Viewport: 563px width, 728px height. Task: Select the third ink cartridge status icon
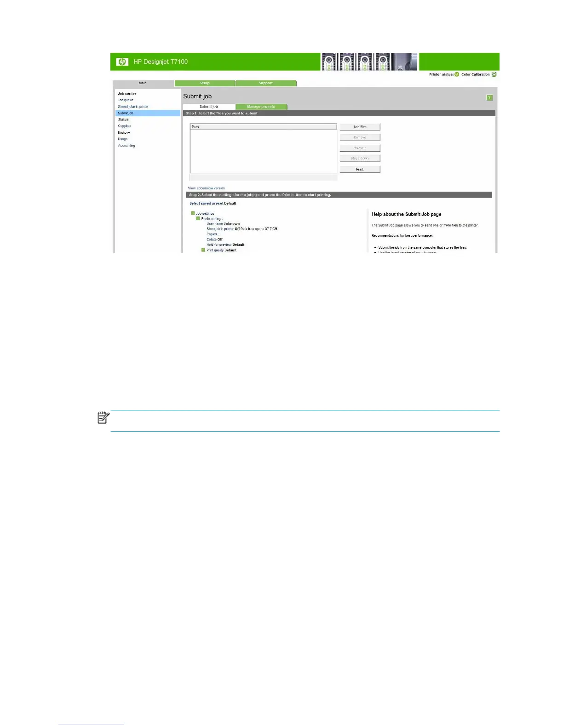(365, 62)
